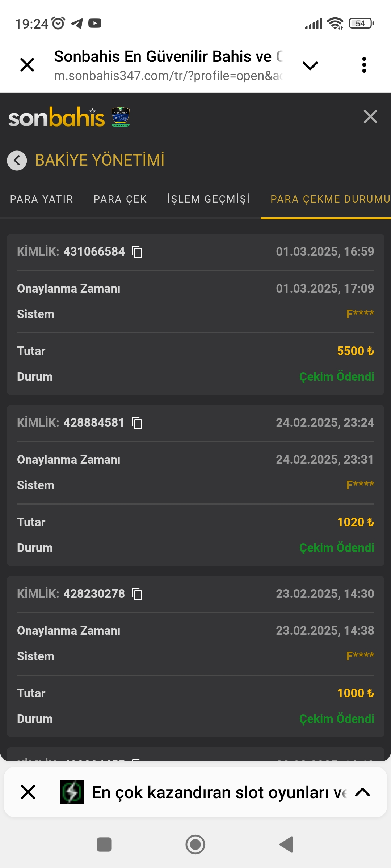Open İşlem Geçmişi tab

[209, 199]
